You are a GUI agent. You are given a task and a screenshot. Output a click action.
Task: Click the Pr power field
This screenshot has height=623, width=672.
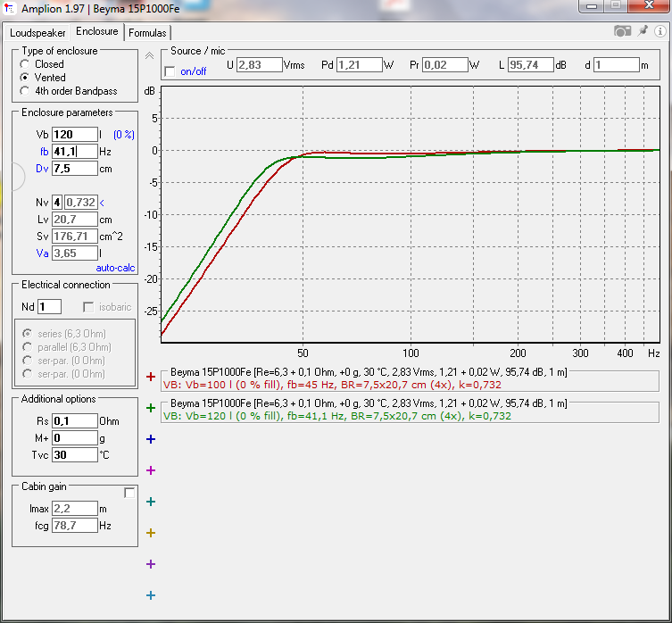click(x=444, y=65)
